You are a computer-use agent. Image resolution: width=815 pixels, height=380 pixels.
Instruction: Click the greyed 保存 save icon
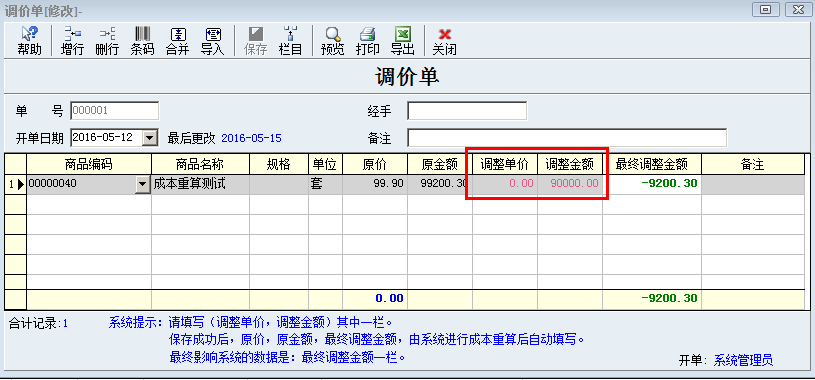[255, 41]
